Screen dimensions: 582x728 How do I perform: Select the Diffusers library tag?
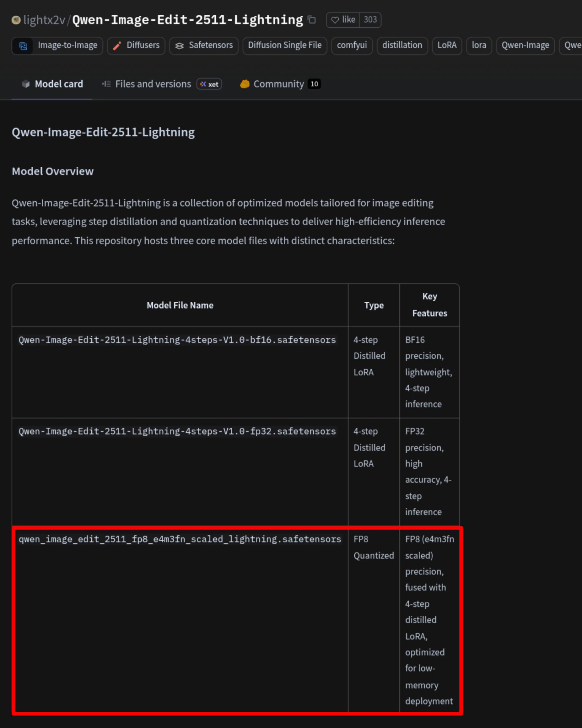pyautogui.click(x=136, y=45)
